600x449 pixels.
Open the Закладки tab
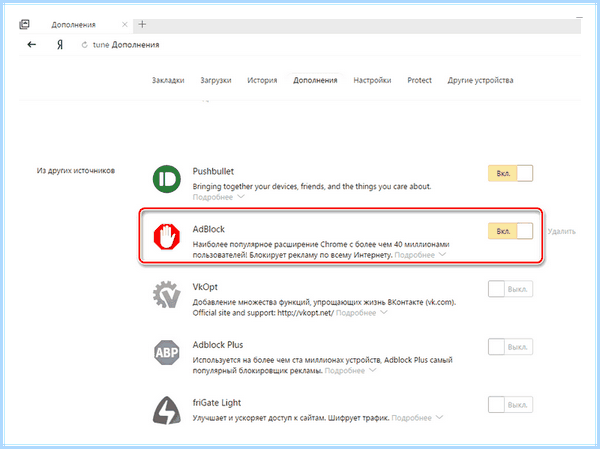168,80
